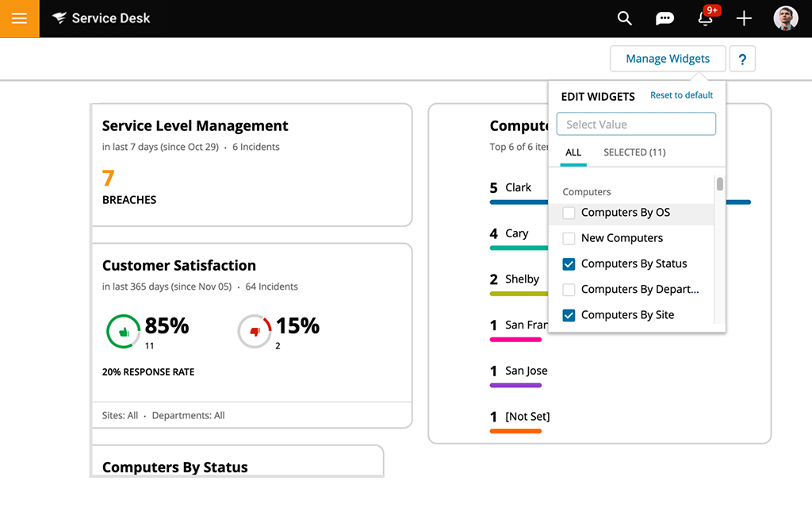The width and height of the screenshot is (812, 508).
Task: Uncheck Computers By Status widget
Action: click(x=569, y=264)
